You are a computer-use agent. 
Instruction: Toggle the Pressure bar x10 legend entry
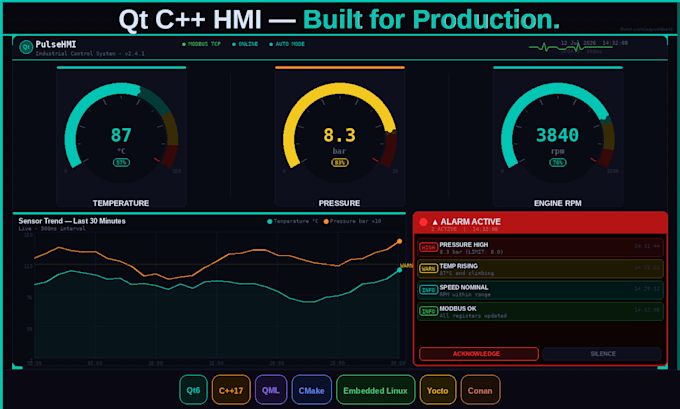coord(352,221)
